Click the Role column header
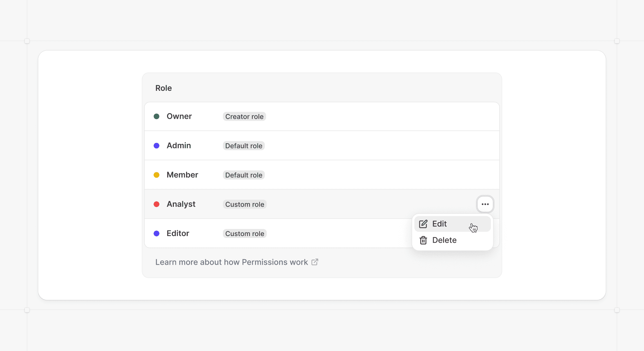 [164, 88]
